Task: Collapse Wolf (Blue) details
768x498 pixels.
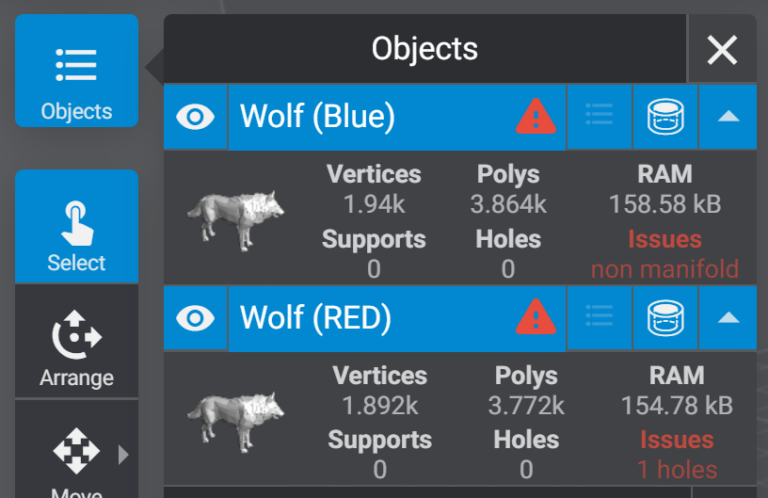Action: point(728,117)
